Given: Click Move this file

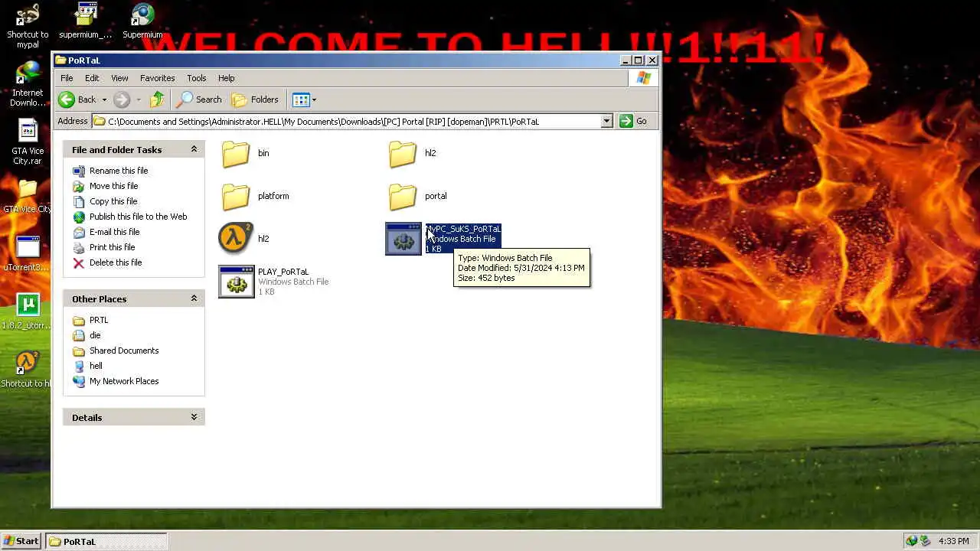Looking at the screenshot, I should [x=113, y=186].
